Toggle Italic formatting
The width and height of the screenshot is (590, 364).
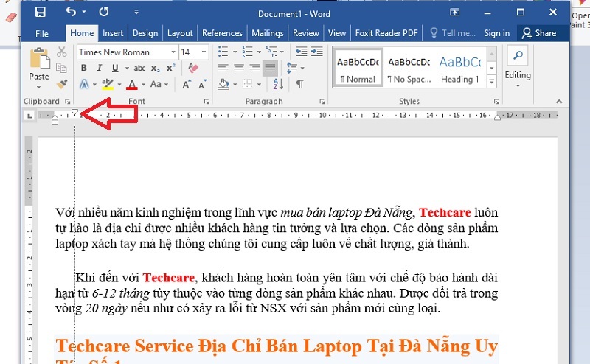(100, 68)
